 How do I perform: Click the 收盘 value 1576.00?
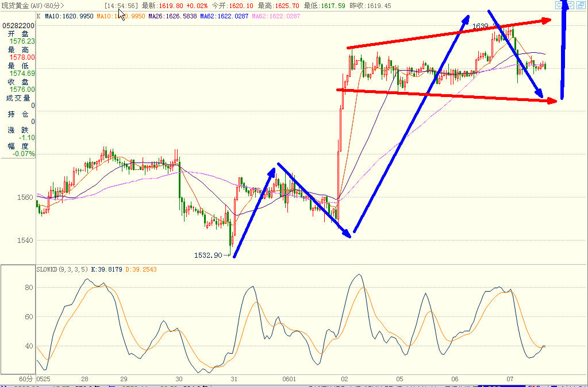(x=22, y=90)
